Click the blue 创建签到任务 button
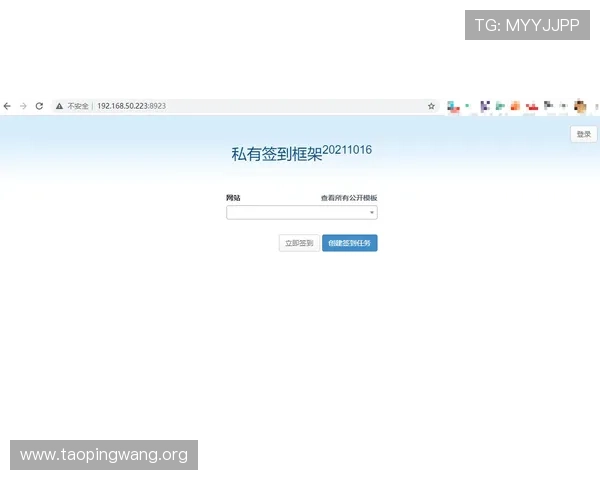 click(350, 243)
